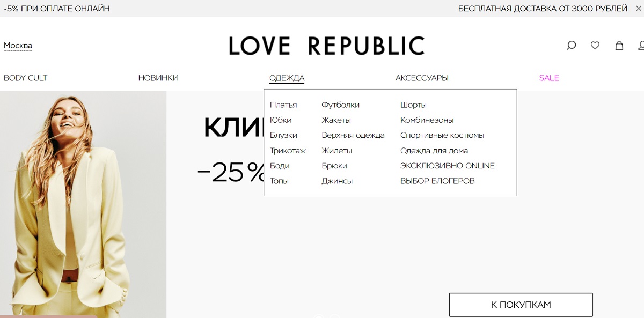Click the -5% online payment notice
Image resolution: width=644 pixels, height=318 pixels.
point(57,9)
